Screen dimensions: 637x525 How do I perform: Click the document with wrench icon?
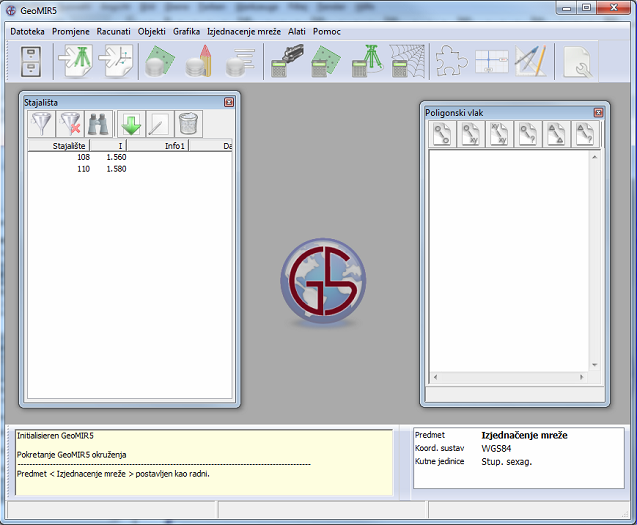pos(577,62)
